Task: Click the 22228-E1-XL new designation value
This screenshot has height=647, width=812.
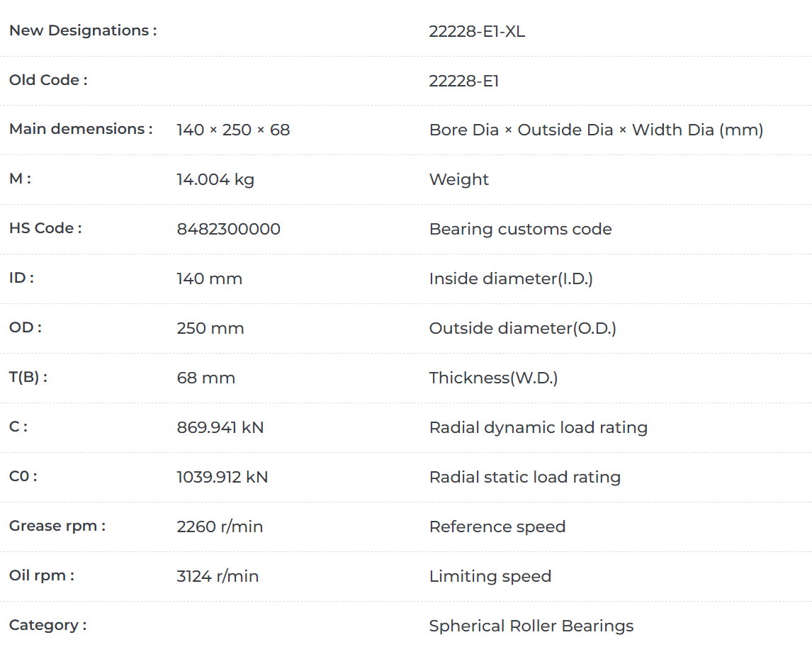Action: (477, 31)
